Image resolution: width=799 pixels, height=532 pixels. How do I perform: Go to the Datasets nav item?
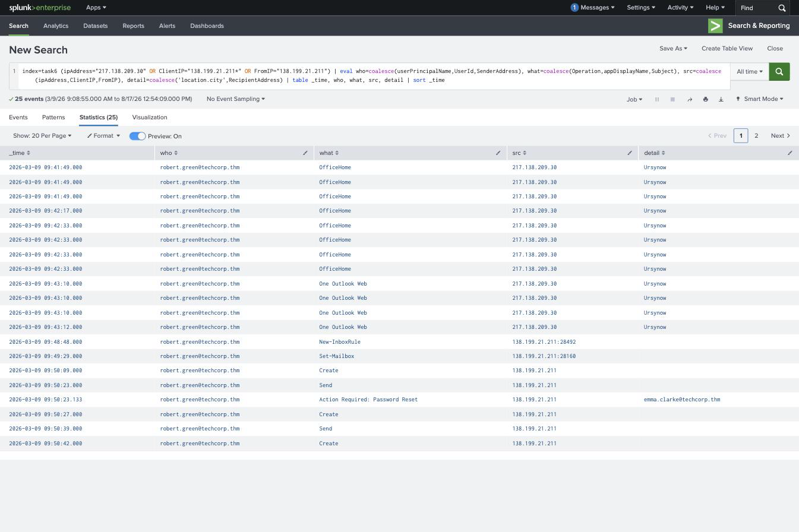95,26
